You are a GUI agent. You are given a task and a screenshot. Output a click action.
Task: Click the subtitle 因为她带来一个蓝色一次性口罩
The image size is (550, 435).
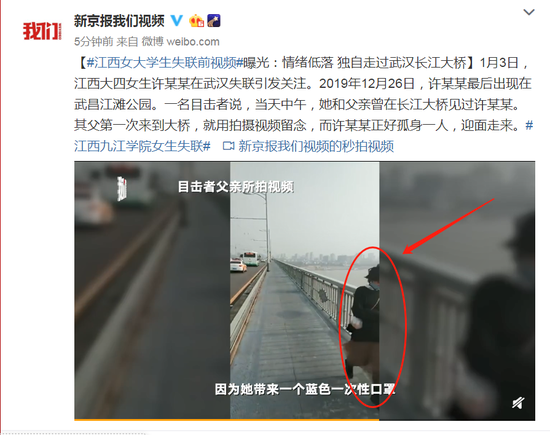click(x=305, y=389)
